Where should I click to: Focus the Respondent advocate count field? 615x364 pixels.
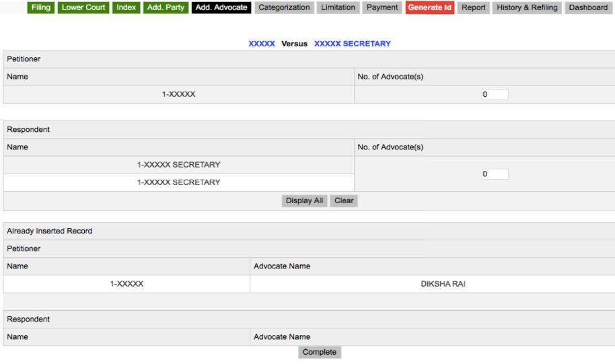[494, 174]
